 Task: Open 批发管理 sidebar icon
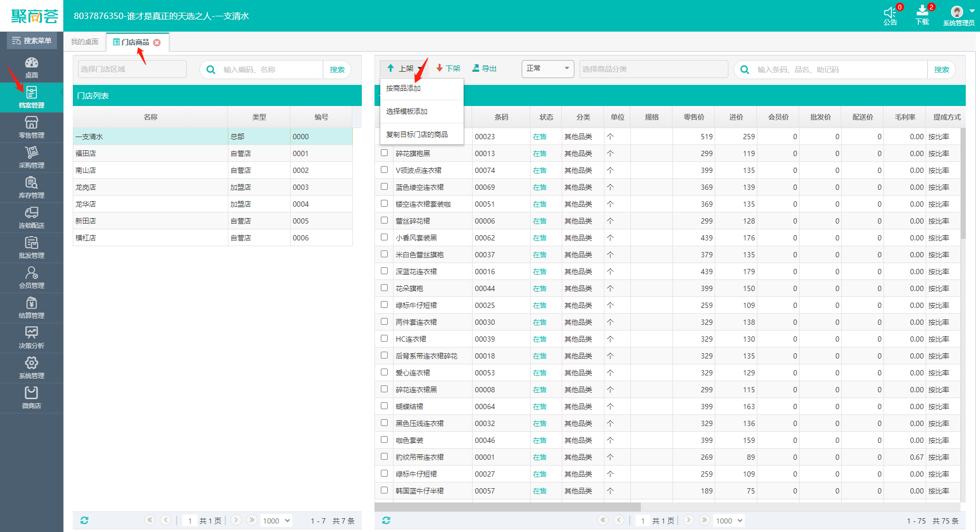coord(32,248)
